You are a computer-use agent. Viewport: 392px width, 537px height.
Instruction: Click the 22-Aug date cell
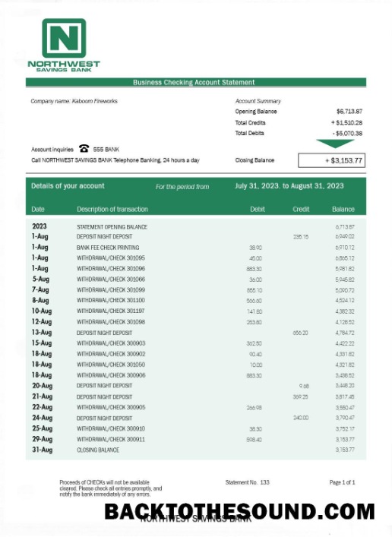(x=42, y=407)
